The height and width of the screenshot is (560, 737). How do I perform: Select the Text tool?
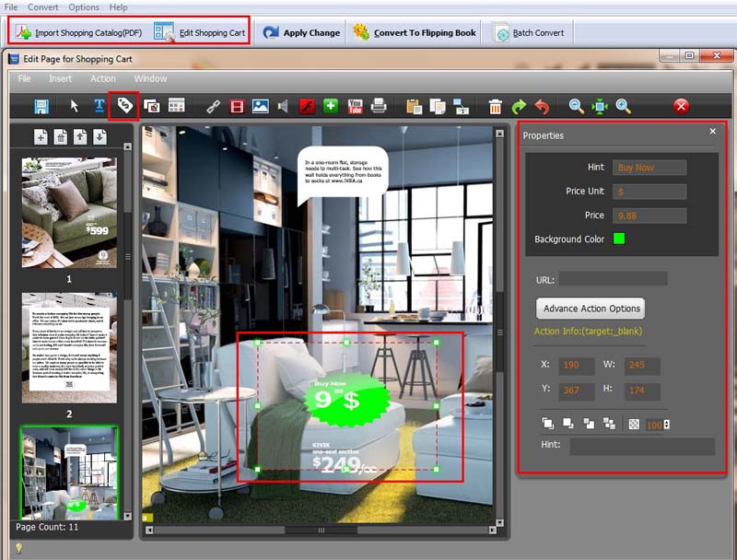click(x=99, y=106)
